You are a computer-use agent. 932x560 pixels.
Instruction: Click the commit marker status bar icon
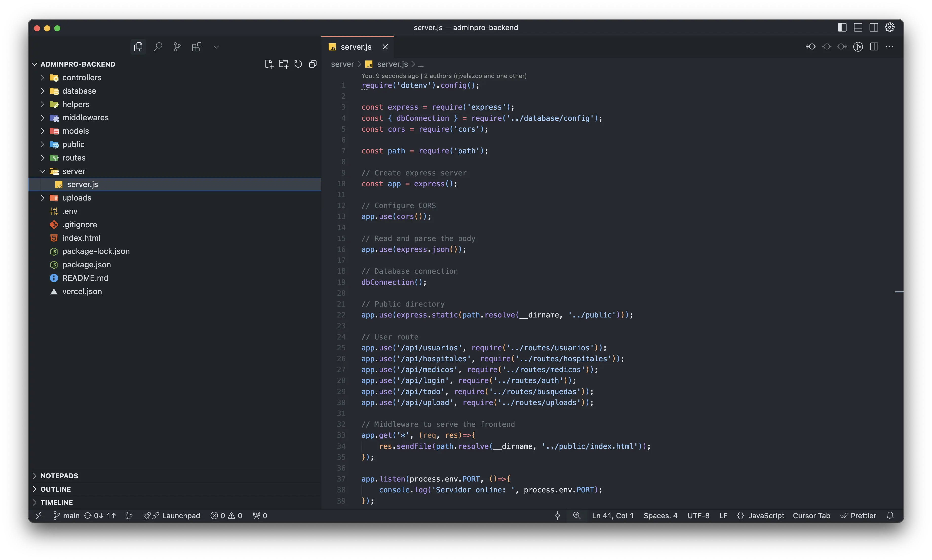(x=557, y=515)
